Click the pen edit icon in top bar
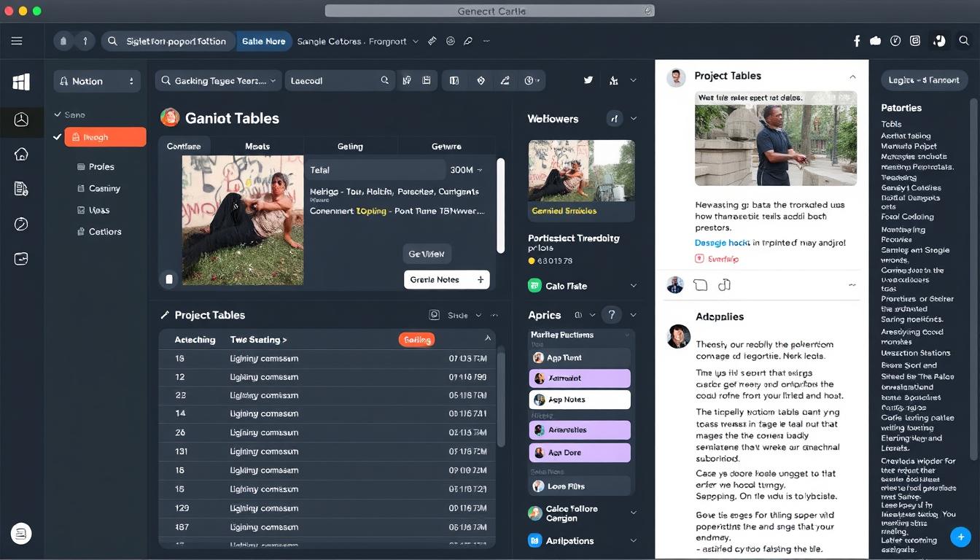Viewport: 980px width, 560px height. coord(468,42)
